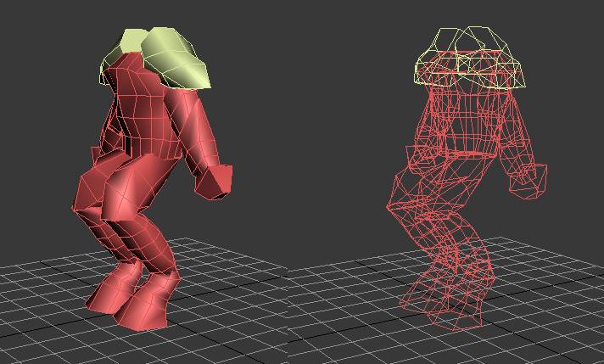Select the front thigh of the shaded model

coord(135,187)
